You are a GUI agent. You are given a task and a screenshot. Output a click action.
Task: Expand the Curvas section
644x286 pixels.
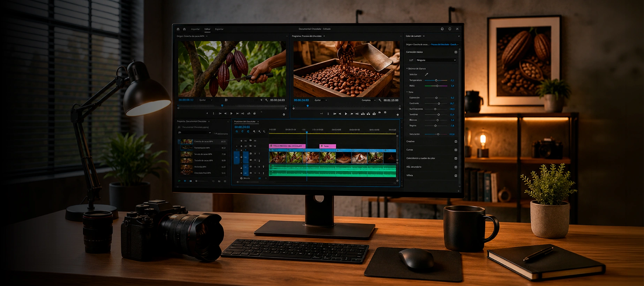[410, 150]
